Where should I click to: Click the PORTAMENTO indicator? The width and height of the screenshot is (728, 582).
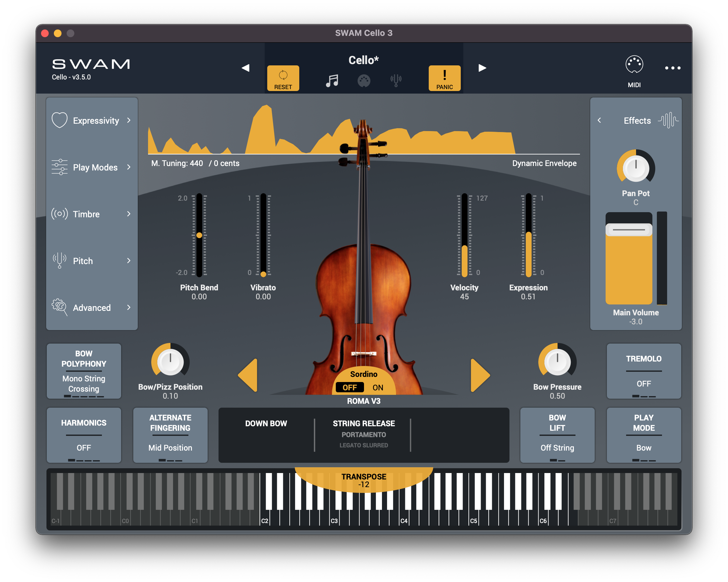(364, 434)
